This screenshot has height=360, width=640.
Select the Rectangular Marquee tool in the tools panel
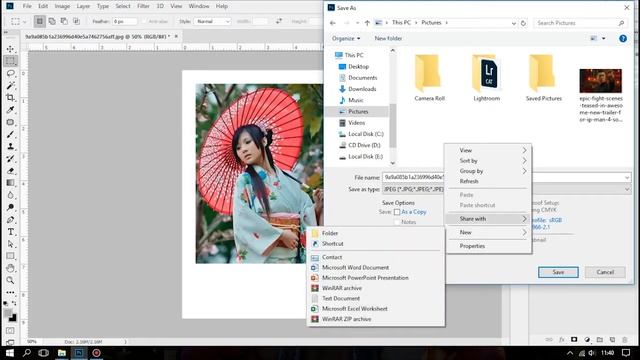[11, 61]
